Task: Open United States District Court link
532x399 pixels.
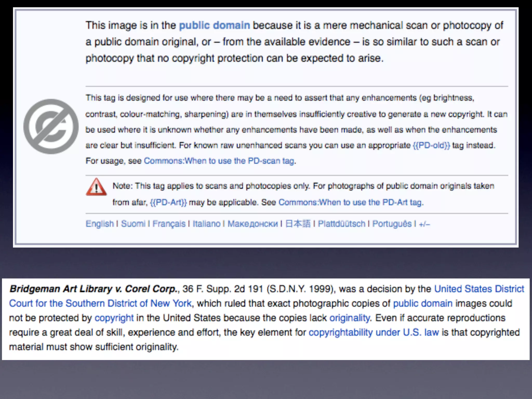Action: coord(479,289)
